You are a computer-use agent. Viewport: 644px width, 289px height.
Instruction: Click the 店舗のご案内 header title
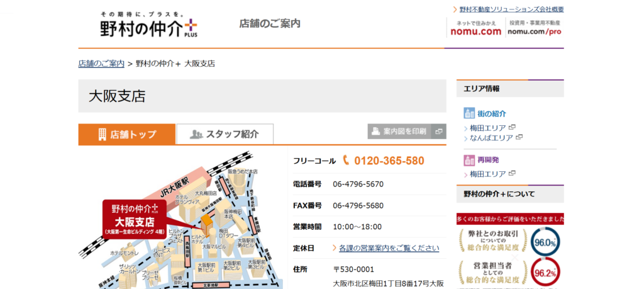[x=270, y=23]
